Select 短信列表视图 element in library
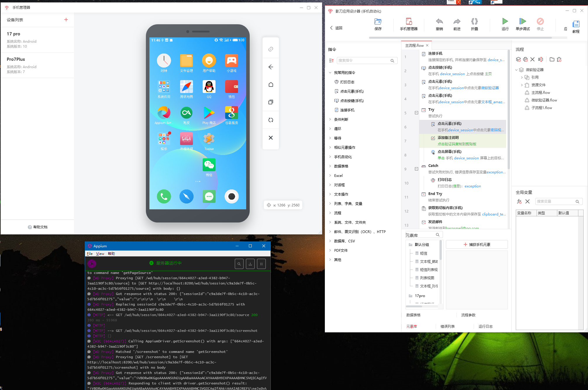Viewport: 588px width, 390px height. (x=429, y=270)
